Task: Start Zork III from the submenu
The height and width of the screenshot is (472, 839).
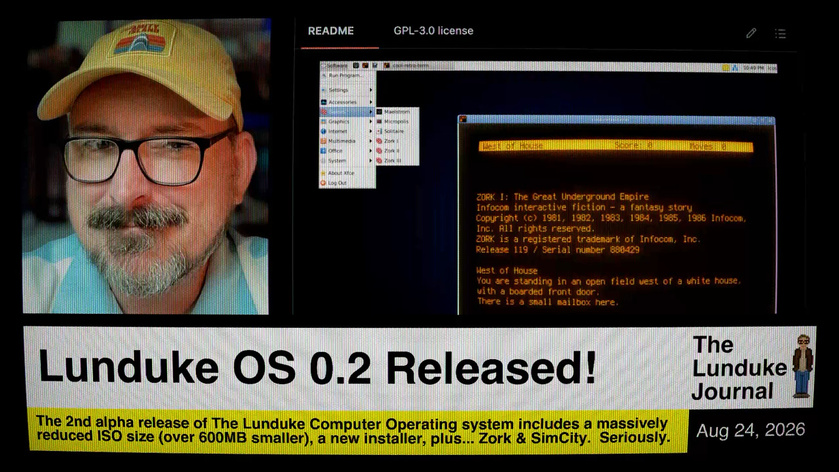Action: click(x=397, y=161)
